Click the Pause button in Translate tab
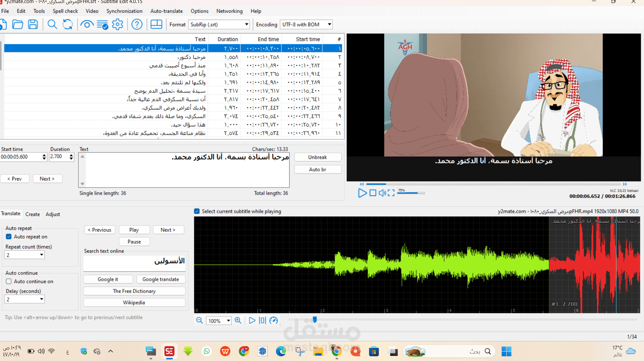Viewport: 644px width, 361px height. coord(134,242)
